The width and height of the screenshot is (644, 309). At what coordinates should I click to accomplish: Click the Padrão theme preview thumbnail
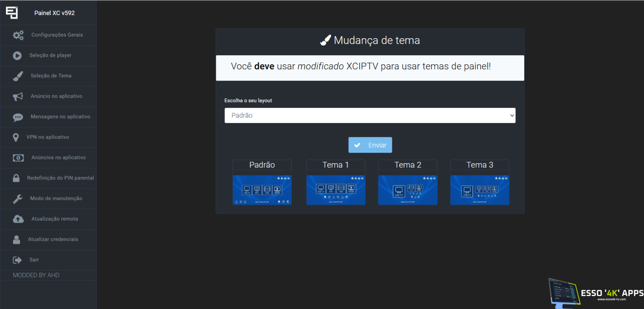coord(262,190)
